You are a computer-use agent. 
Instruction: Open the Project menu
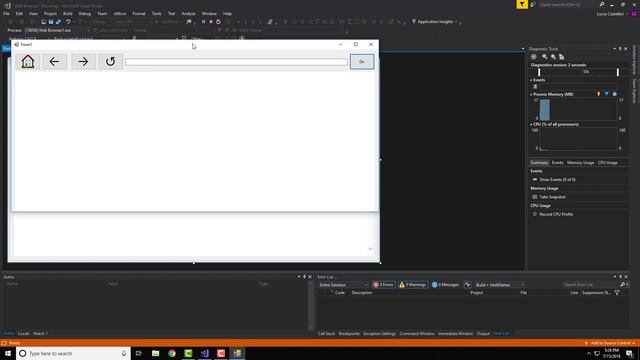[x=50, y=13]
